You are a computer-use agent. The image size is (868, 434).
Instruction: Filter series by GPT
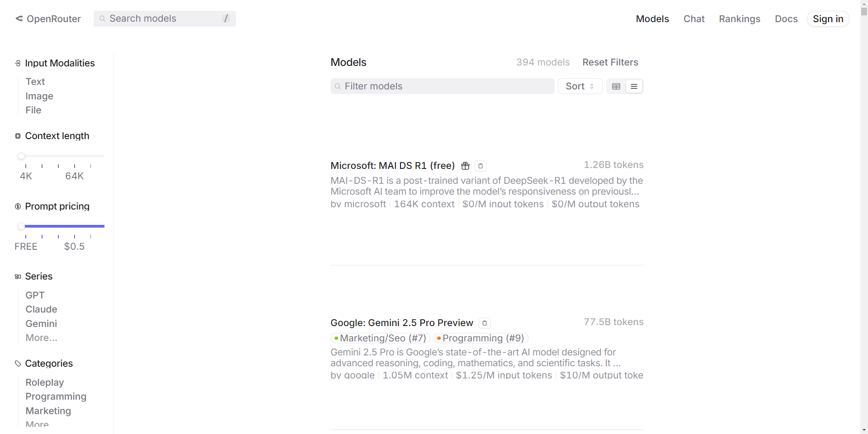[x=35, y=295]
